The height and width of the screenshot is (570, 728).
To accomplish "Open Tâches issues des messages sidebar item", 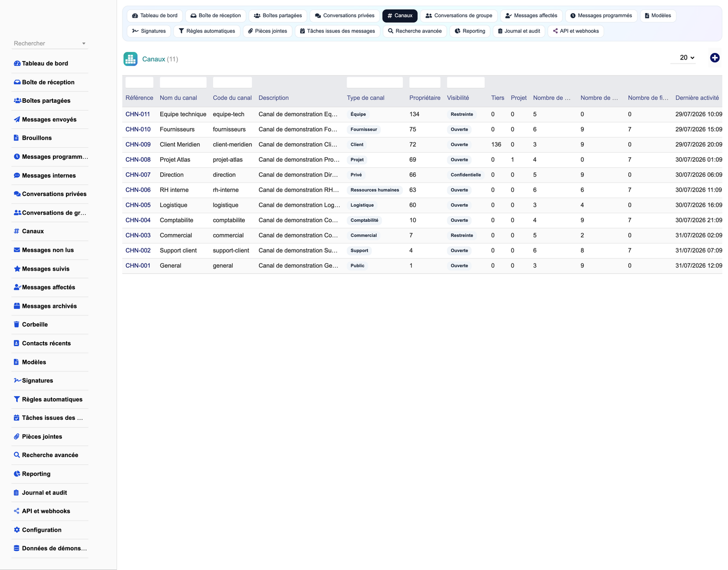I will coord(50,418).
